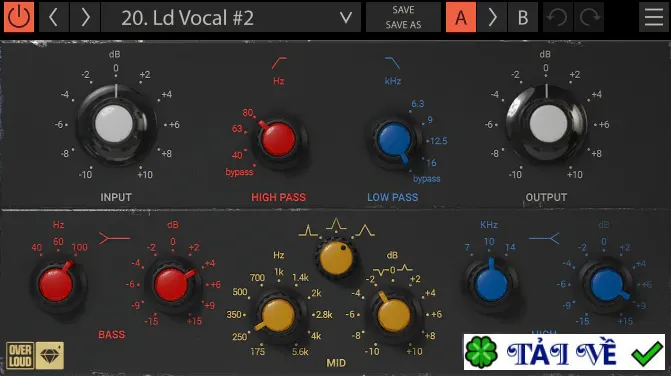Click the high '14' KHz mark
This screenshot has height=376, width=671.
(x=510, y=247)
